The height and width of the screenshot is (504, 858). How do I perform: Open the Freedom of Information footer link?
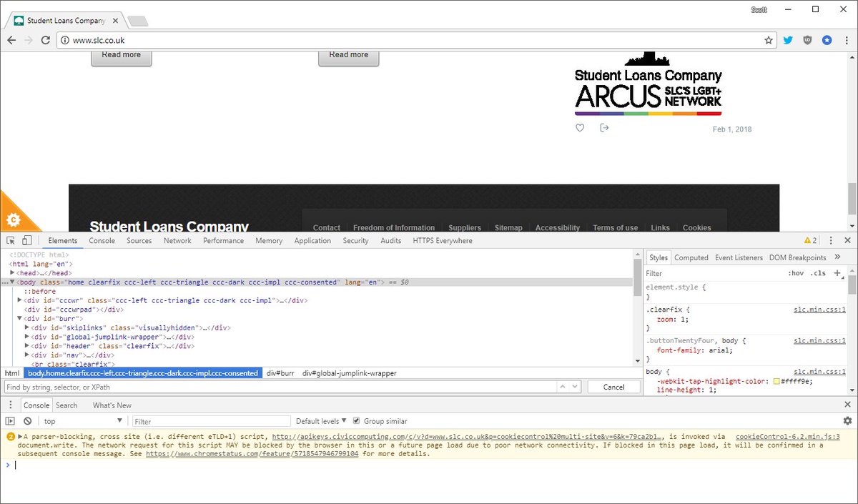394,227
